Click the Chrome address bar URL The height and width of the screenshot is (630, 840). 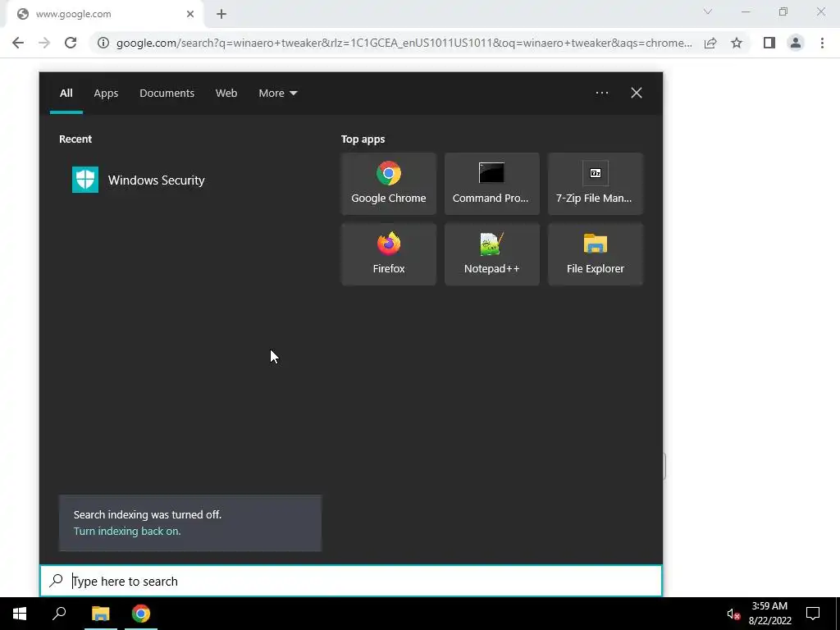[x=404, y=43]
